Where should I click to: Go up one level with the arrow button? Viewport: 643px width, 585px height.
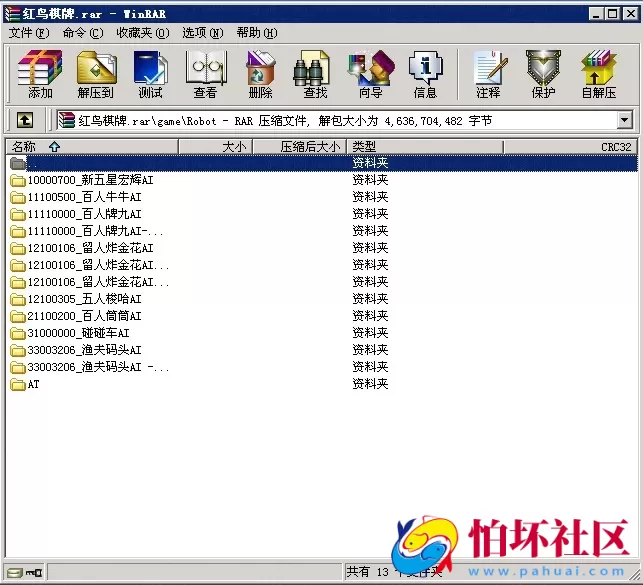25,121
